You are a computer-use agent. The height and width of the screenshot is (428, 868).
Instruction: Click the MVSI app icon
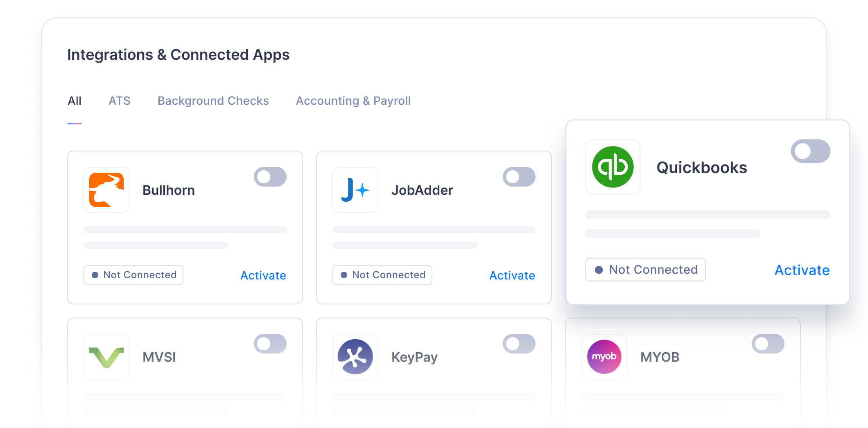click(106, 356)
